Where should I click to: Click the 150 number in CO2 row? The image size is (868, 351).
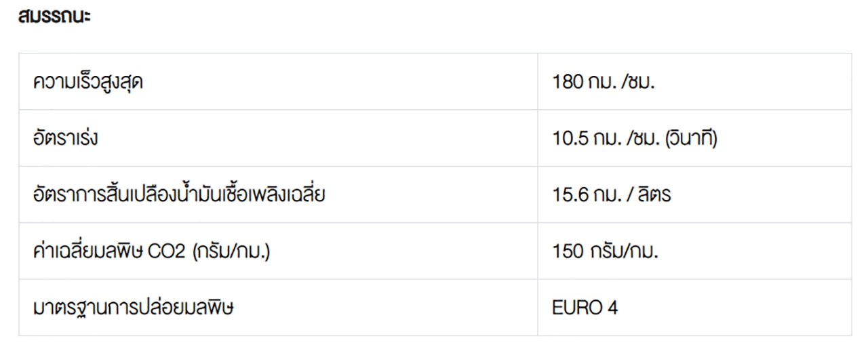[x=566, y=252]
